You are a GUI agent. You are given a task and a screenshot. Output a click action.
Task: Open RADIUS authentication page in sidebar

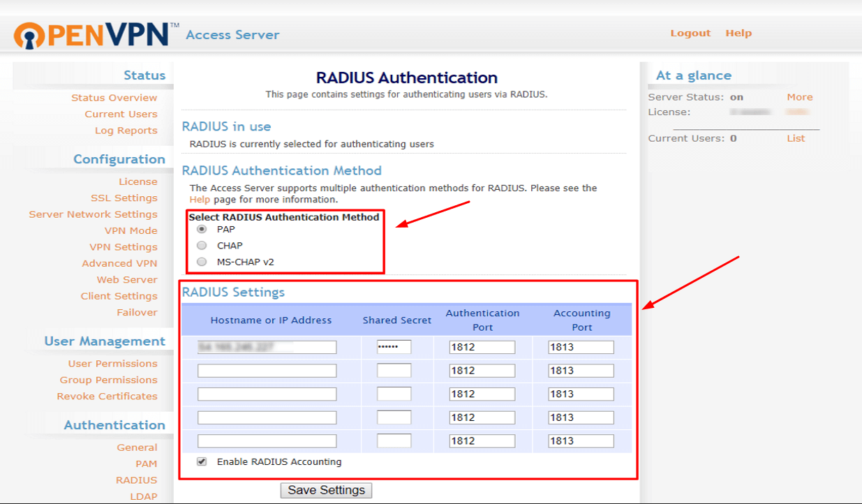[136, 480]
